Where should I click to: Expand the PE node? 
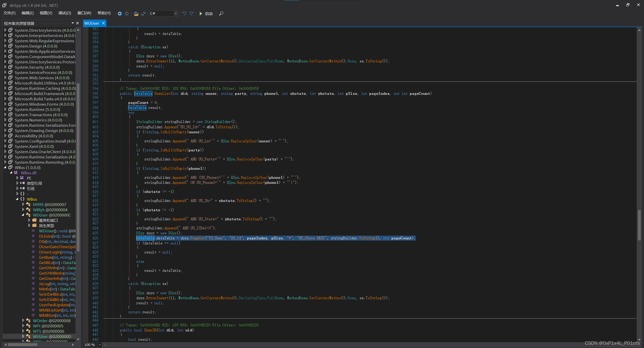pos(17,178)
